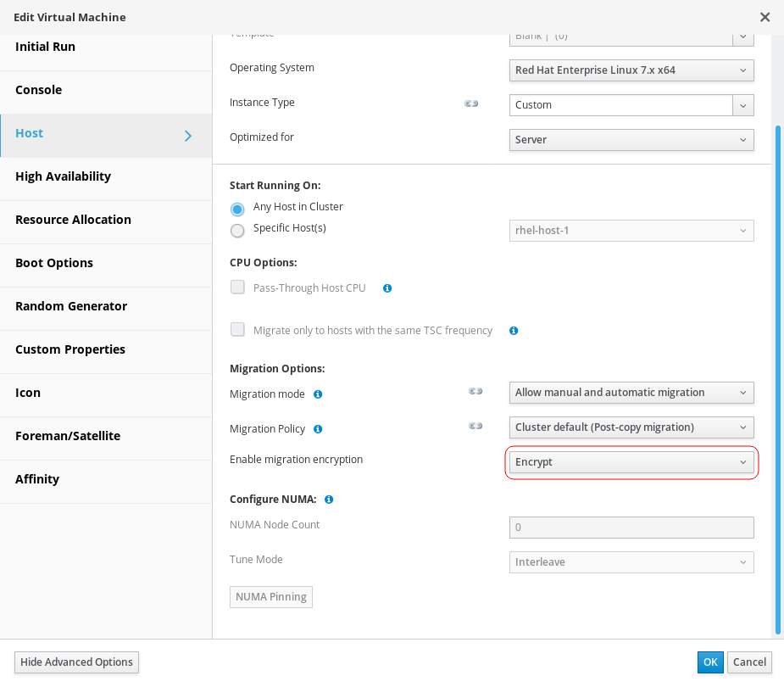Click the info icon next to Migration mode
Screen dimensions: 784x687
318,394
